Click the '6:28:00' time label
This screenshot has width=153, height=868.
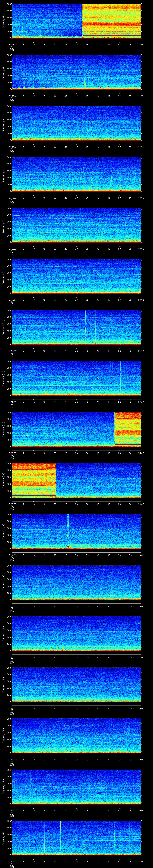click(x=12, y=759)
